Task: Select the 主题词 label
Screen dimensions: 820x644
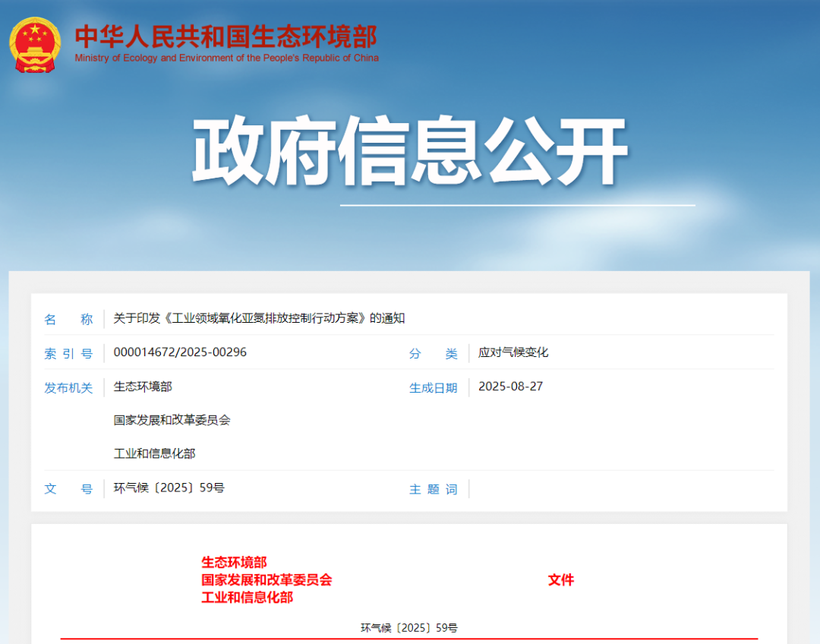Action: pos(433,489)
